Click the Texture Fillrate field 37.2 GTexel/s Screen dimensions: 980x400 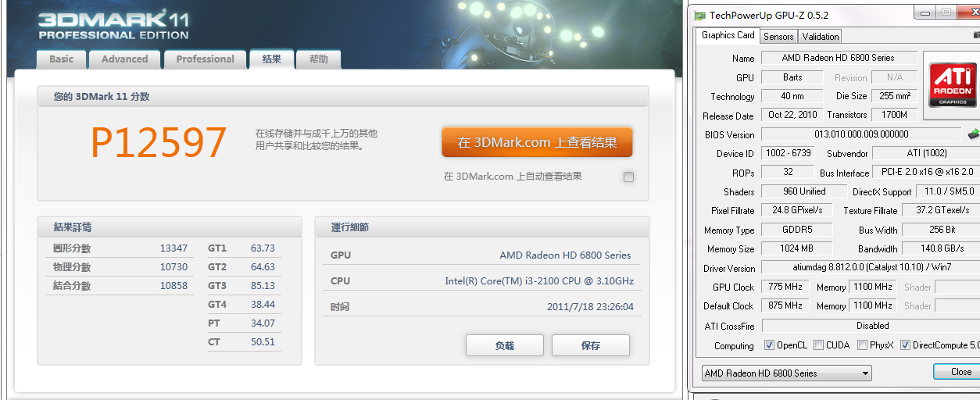(941, 210)
